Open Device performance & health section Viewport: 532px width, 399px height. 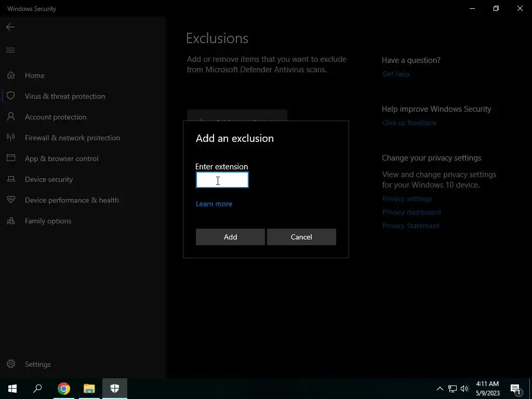72,200
